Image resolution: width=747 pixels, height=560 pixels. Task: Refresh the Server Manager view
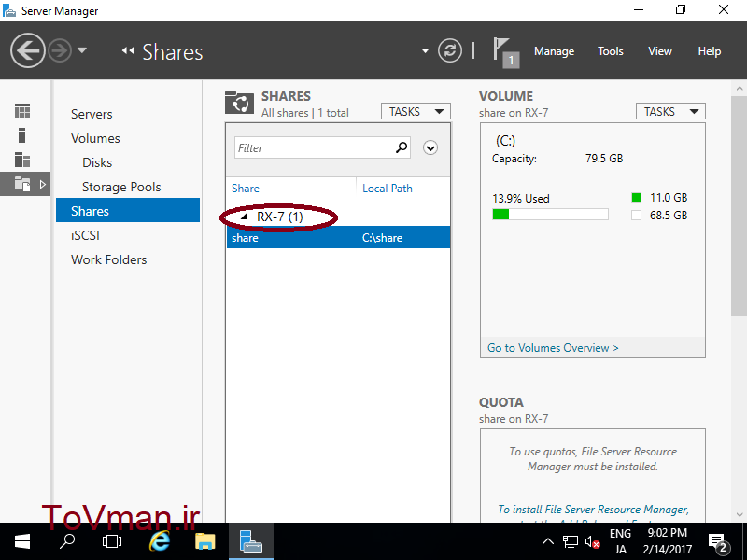pos(450,50)
